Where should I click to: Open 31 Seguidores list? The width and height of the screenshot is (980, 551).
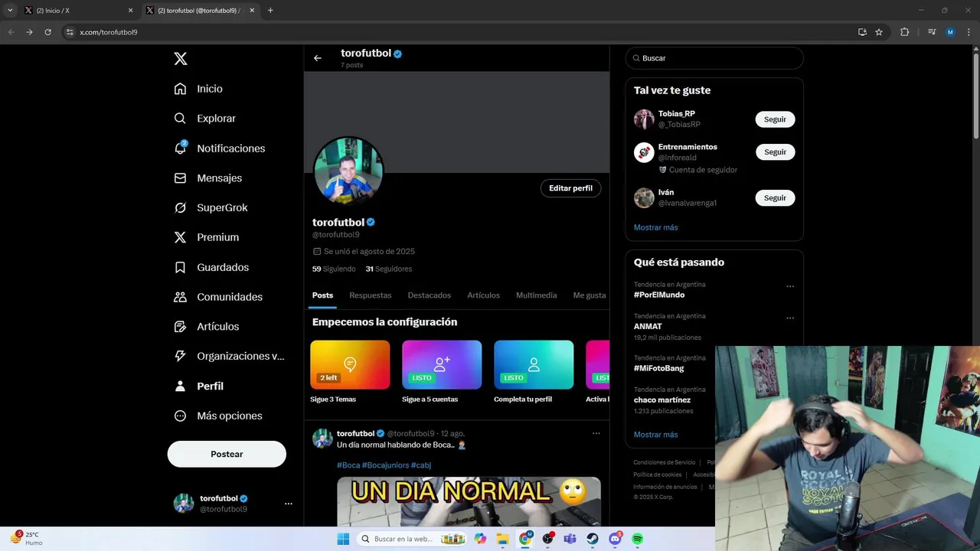[x=389, y=269]
